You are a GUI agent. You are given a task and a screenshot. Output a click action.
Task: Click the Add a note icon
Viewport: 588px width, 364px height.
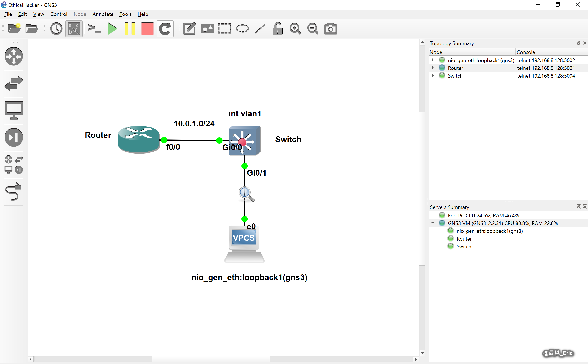pyautogui.click(x=189, y=29)
